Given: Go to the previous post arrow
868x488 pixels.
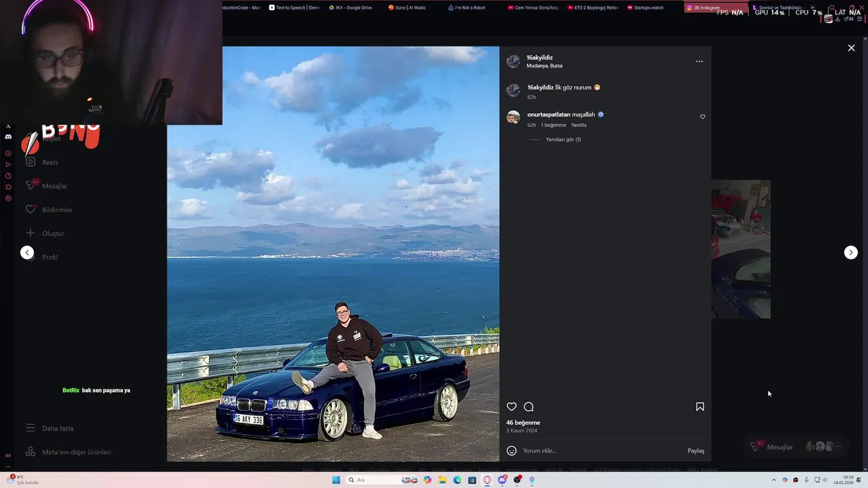Looking at the screenshot, I should (x=27, y=252).
